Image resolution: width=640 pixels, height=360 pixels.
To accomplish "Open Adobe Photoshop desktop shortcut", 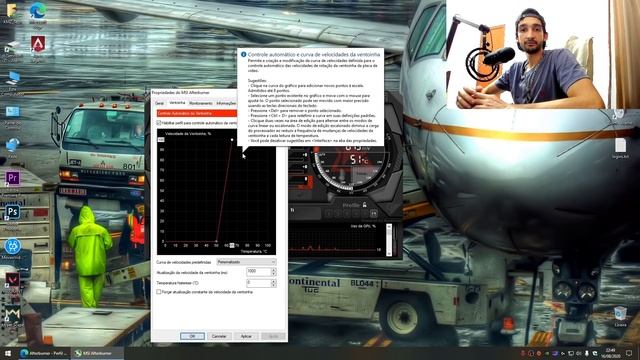I will point(13,212).
